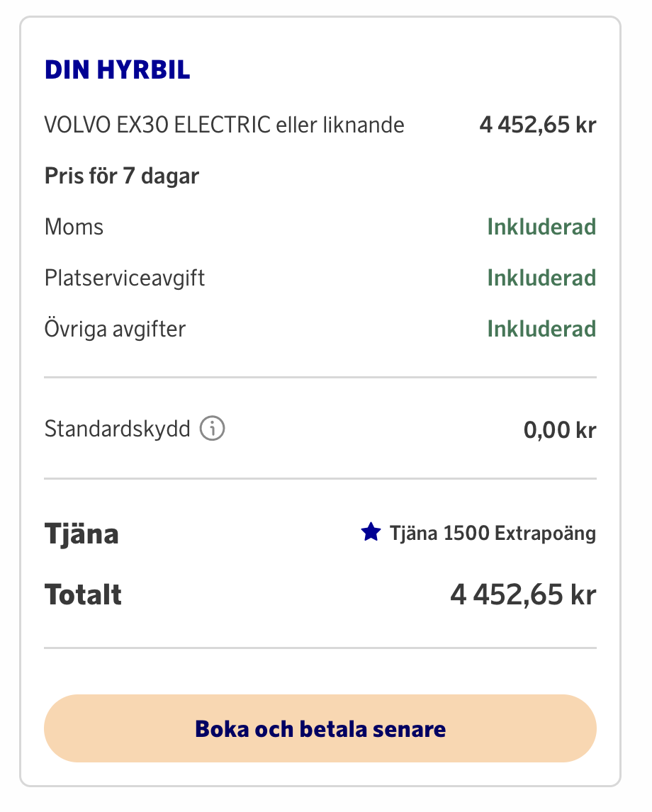Image resolution: width=652 pixels, height=812 pixels.
Task: Click the blue star bonus points icon
Action: [371, 533]
